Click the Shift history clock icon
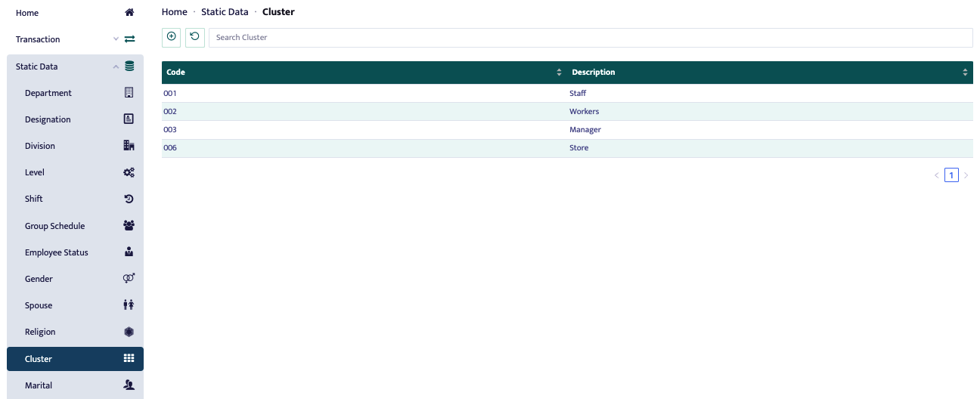The image size is (980, 399). (129, 199)
